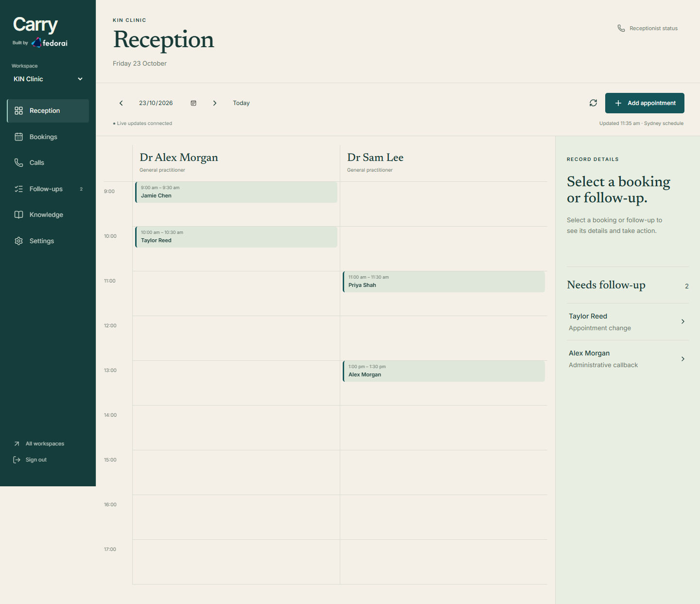The image size is (700, 604).
Task: Click the plus icon on Add appointment
Action: tap(618, 103)
